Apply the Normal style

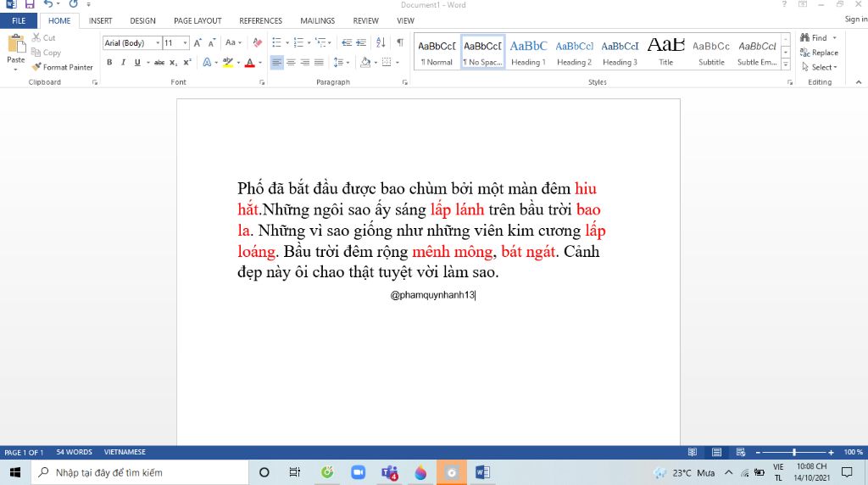coord(437,53)
